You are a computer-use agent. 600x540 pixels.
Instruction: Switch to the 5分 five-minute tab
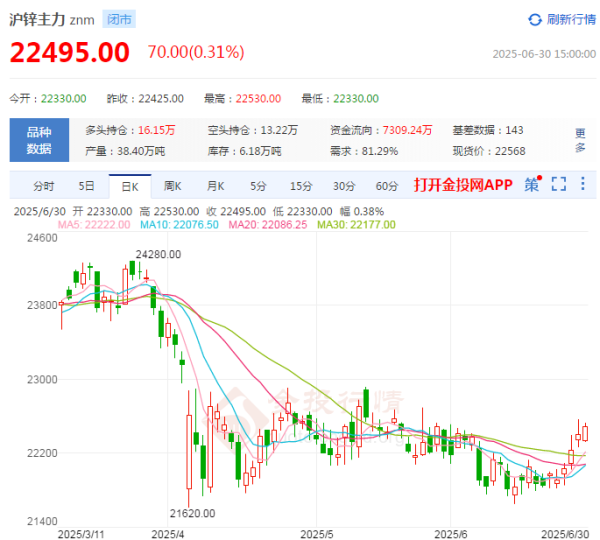[258, 186]
